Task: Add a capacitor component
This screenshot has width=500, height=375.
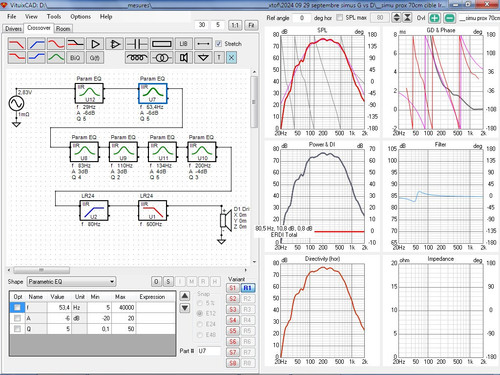Action: pyautogui.click(x=137, y=44)
